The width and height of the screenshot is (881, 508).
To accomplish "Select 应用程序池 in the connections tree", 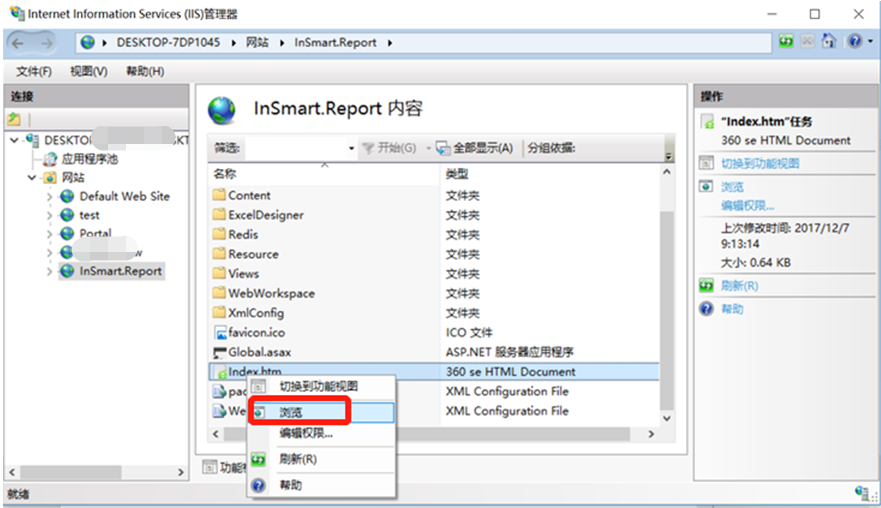I will click(x=89, y=159).
